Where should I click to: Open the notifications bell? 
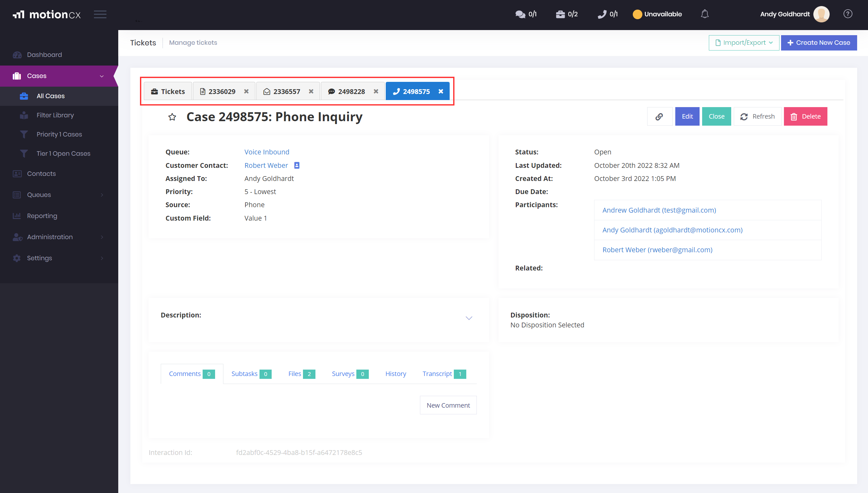(705, 14)
